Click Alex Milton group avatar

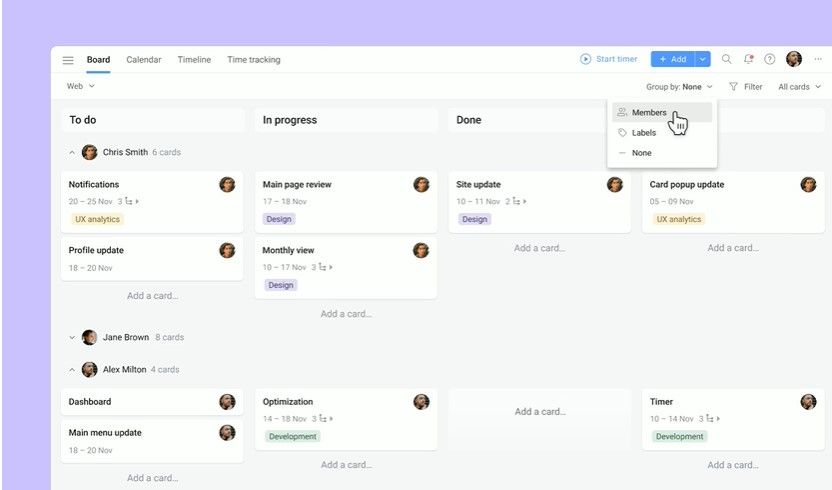90,369
